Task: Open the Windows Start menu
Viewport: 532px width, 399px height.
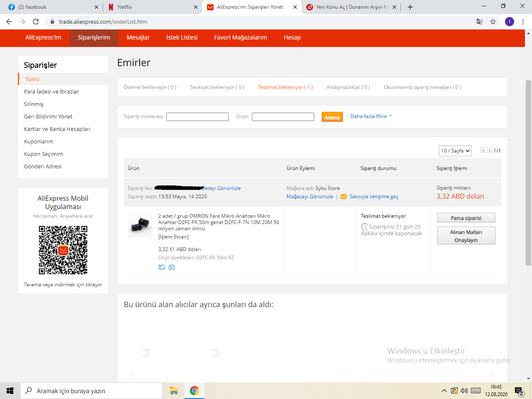Action: coord(10,391)
